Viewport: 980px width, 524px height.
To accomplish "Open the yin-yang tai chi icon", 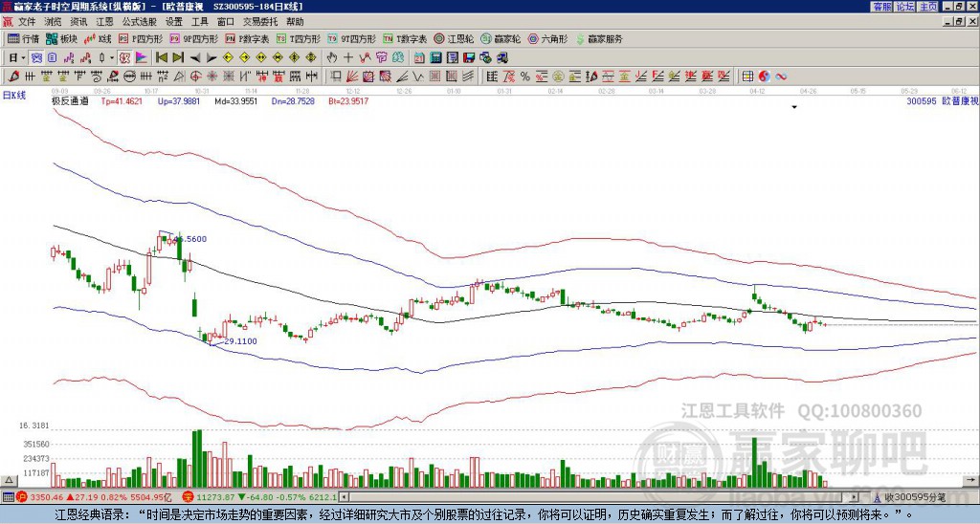I will click(x=765, y=76).
